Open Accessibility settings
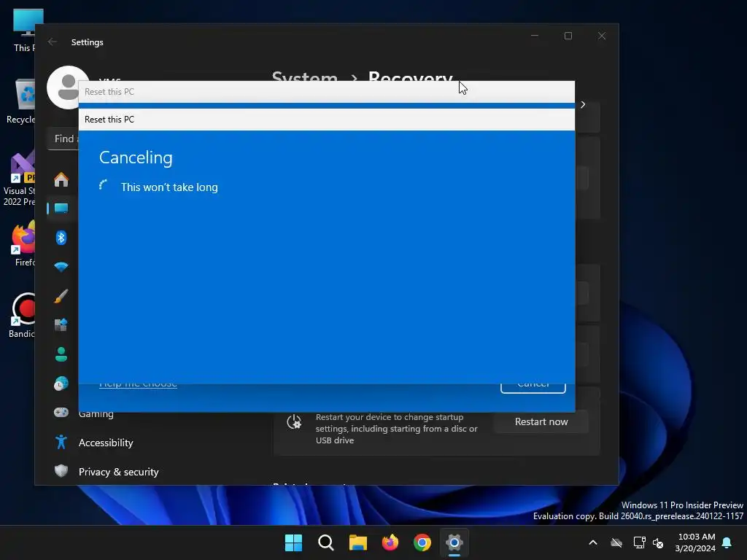 (106, 443)
